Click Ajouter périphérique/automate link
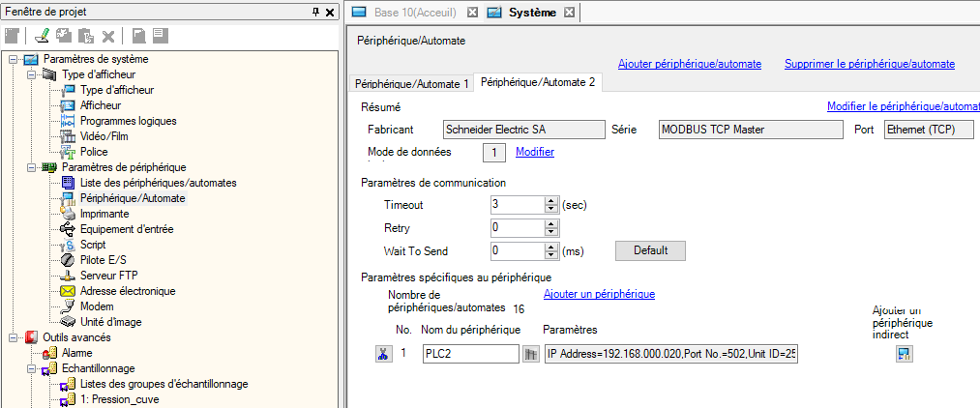This screenshot has height=408, width=980. 690,64
